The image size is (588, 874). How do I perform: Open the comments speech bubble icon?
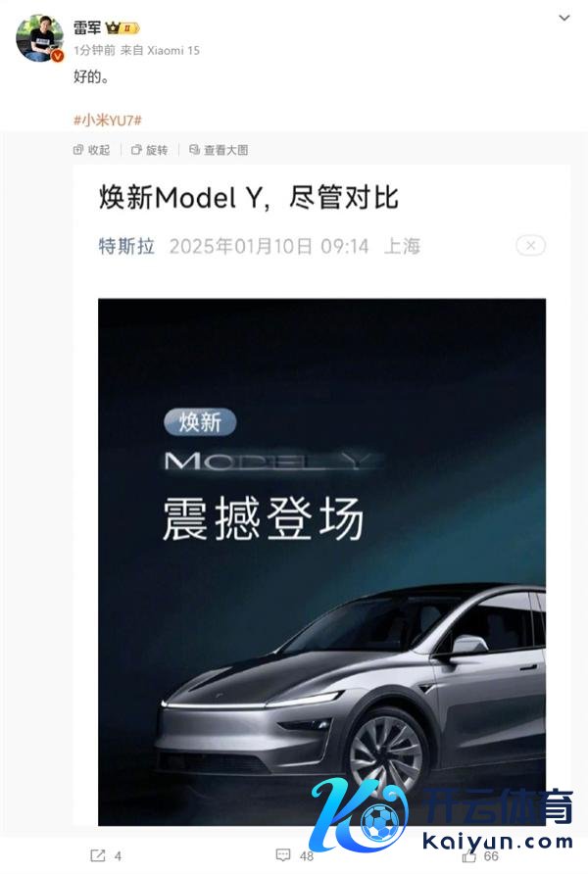(x=283, y=855)
